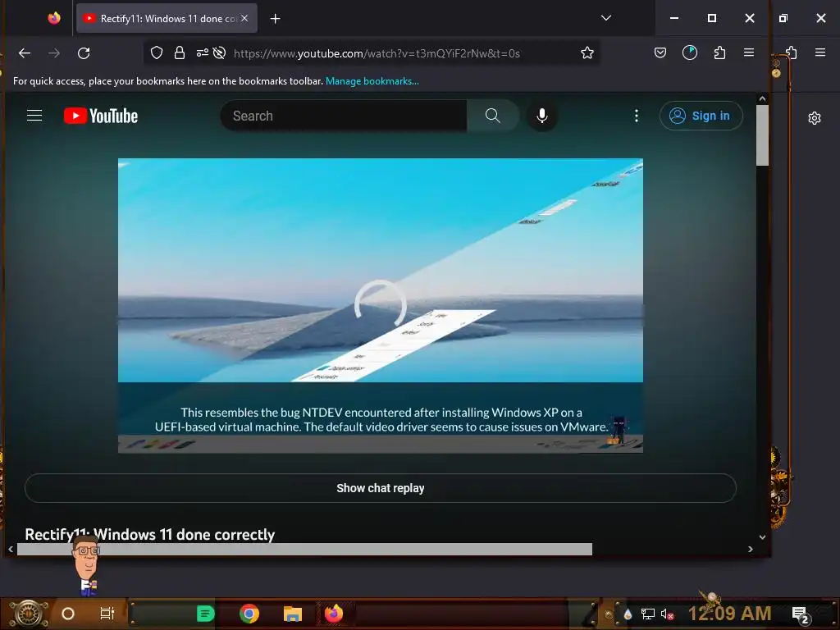This screenshot has height=630, width=840.
Task: Open the circular timer icon in Firefox toolbar
Action: [x=690, y=52]
